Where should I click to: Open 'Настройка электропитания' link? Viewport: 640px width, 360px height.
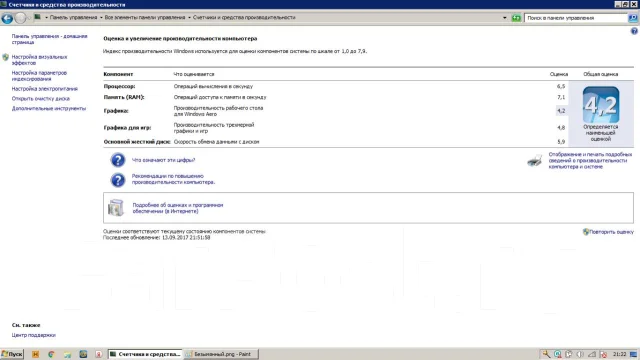point(44,89)
